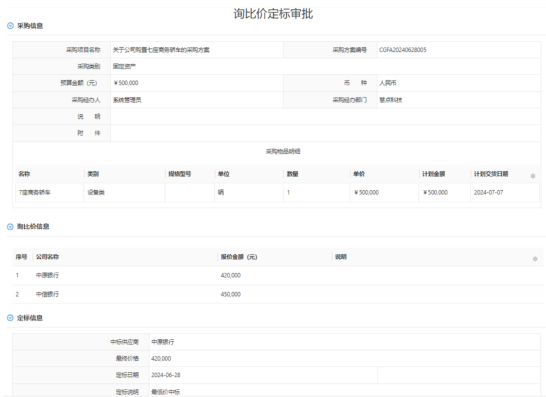The height and width of the screenshot is (397, 546).
Task: Click delivery date 2024-07-07
Action: point(488,192)
